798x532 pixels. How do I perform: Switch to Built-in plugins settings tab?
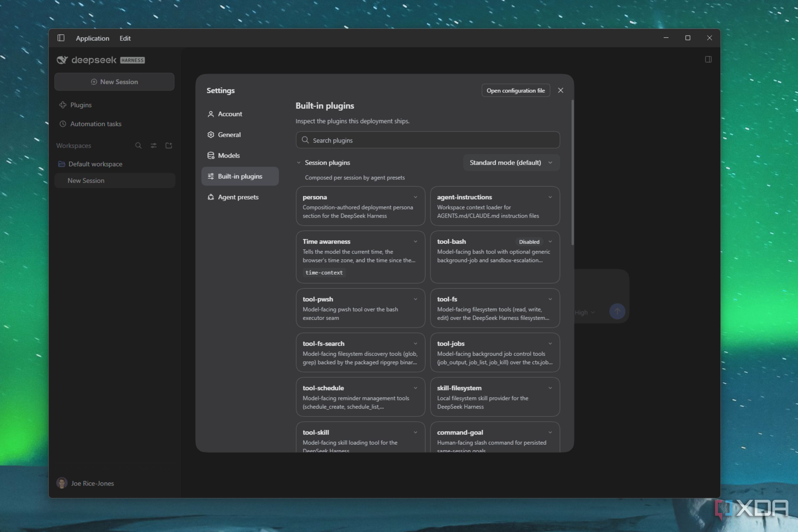pyautogui.click(x=240, y=176)
